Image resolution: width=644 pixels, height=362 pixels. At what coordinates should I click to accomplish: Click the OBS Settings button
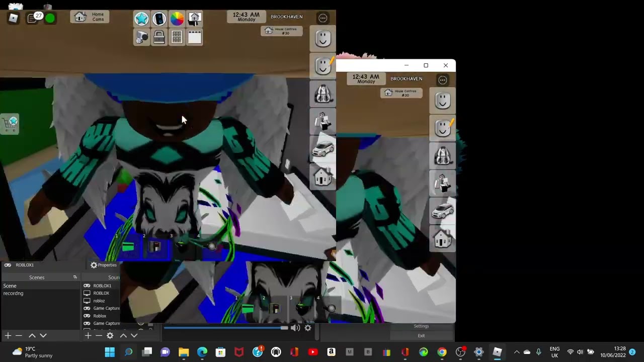pos(421,326)
